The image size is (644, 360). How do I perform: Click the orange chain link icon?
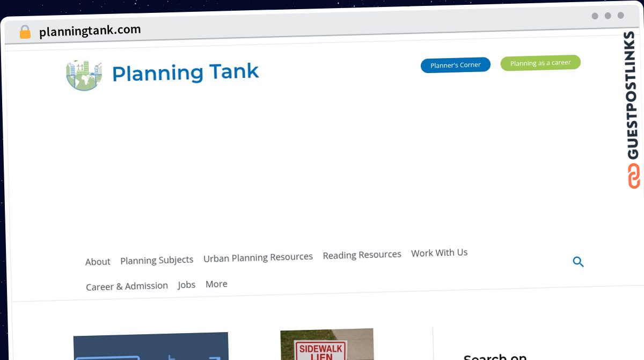(x=634, y=176)
